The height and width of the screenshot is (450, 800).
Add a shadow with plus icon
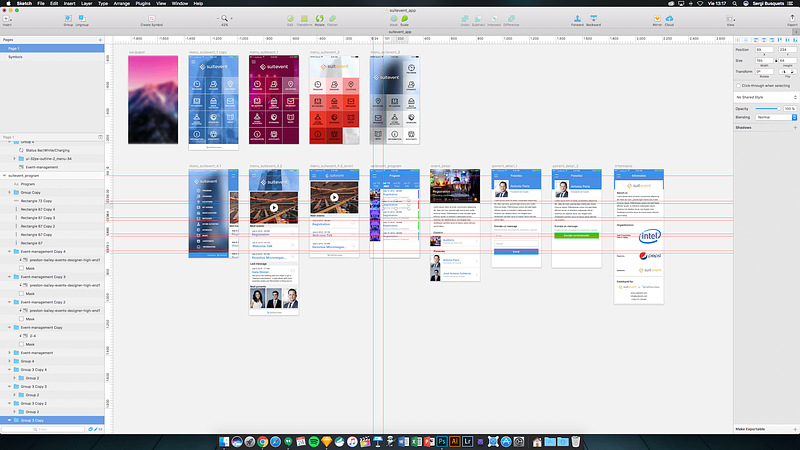point(795,128)
